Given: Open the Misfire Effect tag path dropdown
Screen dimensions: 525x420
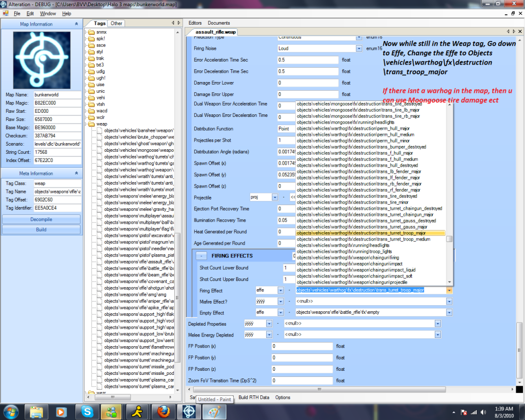Looking at the screenshot, I should coord(449,302).
